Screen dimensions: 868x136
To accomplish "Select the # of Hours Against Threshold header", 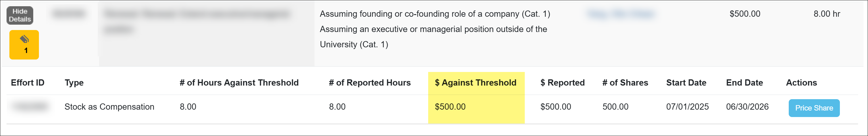I will [x=239, y=83].
